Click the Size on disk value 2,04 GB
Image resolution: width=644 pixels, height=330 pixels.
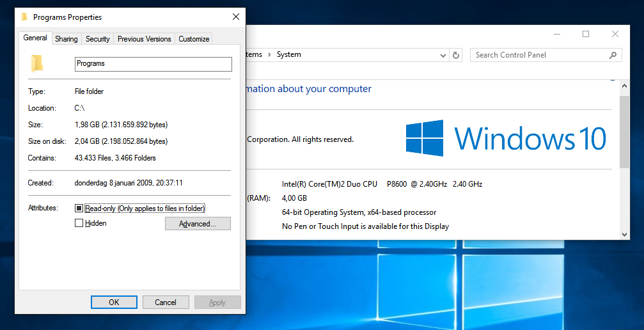coord(121,141)
